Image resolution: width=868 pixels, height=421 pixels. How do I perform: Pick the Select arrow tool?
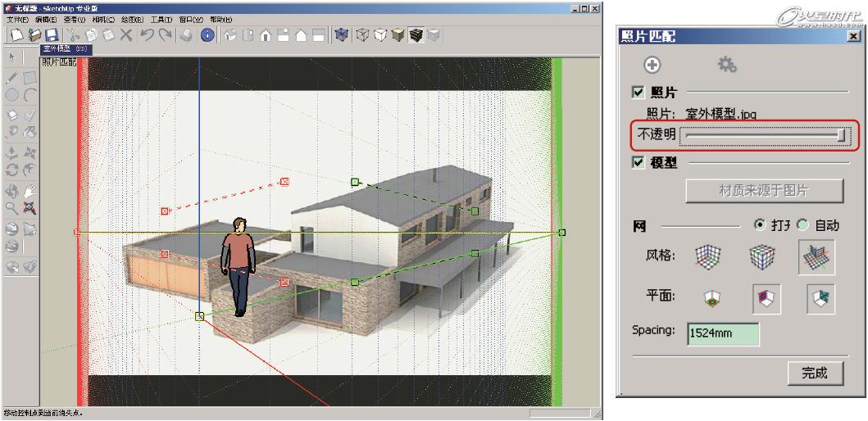[11, 57]
